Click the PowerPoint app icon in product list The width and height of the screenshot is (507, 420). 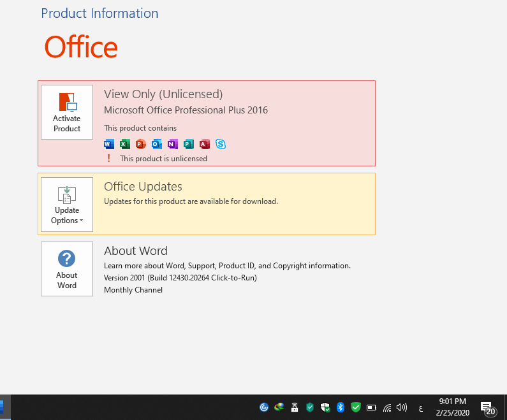point(141,144)
